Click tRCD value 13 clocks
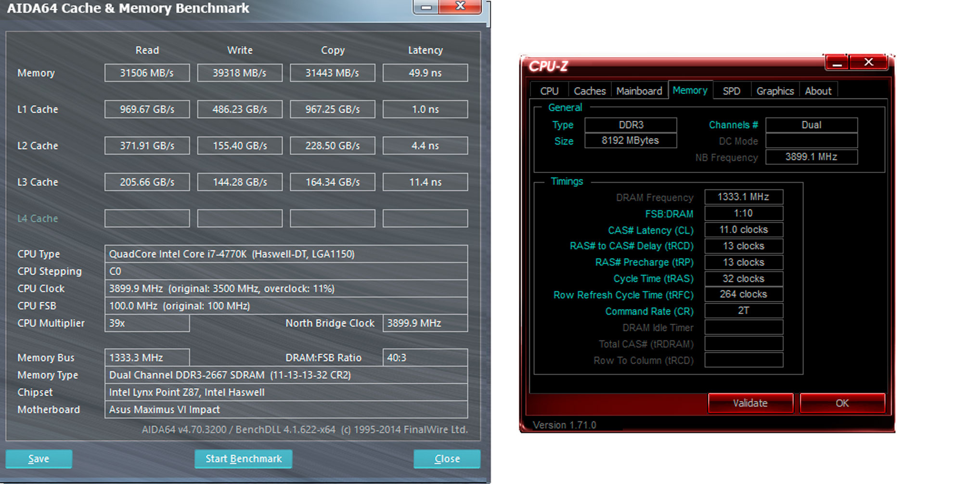This screenshot has height=484, width=980. (x=744, y=246)
